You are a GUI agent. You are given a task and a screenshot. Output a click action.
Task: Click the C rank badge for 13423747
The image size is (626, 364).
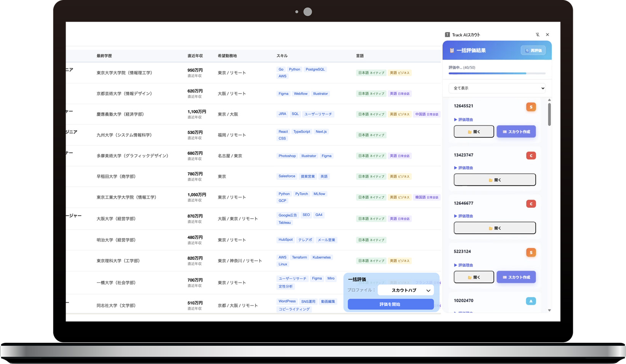tap(531, 155)
